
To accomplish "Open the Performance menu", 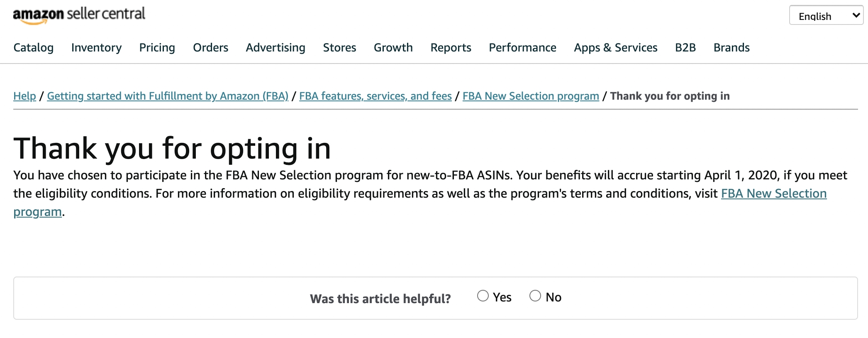I will (523, 48).
